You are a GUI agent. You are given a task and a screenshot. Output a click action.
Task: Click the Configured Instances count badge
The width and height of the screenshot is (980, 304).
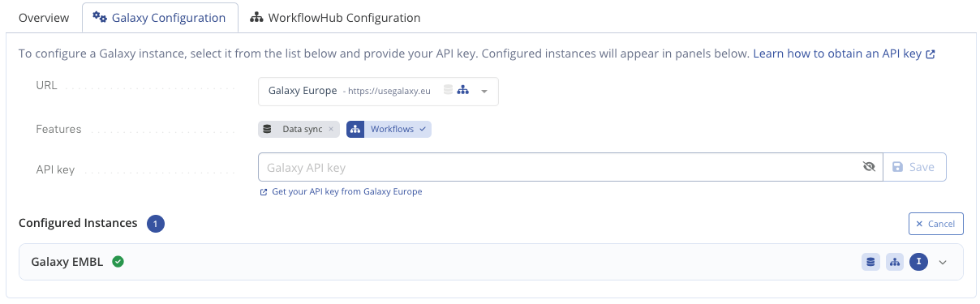click(156, 223)
